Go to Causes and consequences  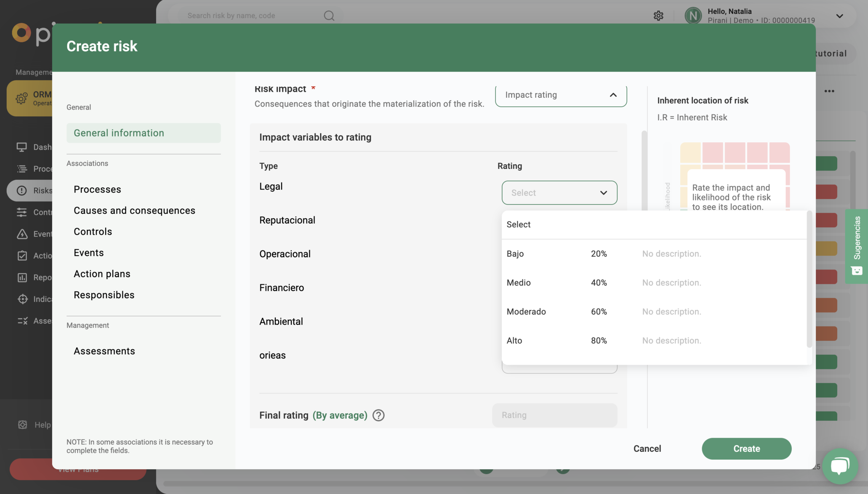[134, 211]
